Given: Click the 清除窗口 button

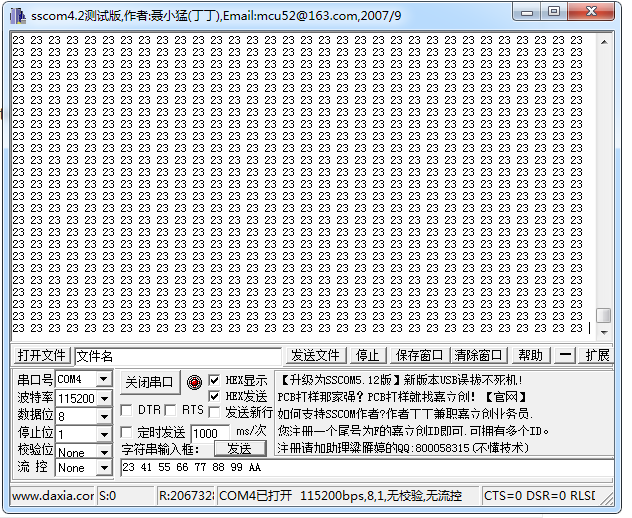Looking at the screenshot, I should tap(478, 356).
